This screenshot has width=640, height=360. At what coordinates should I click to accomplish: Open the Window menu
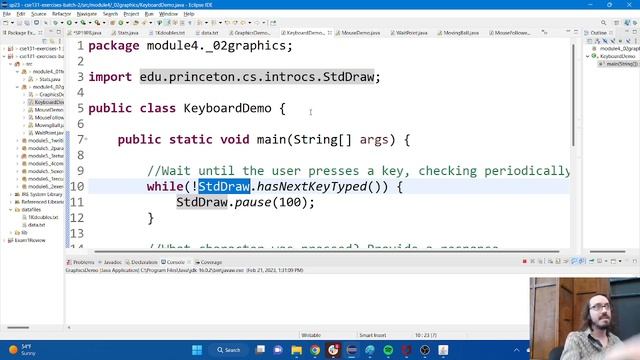168,14
